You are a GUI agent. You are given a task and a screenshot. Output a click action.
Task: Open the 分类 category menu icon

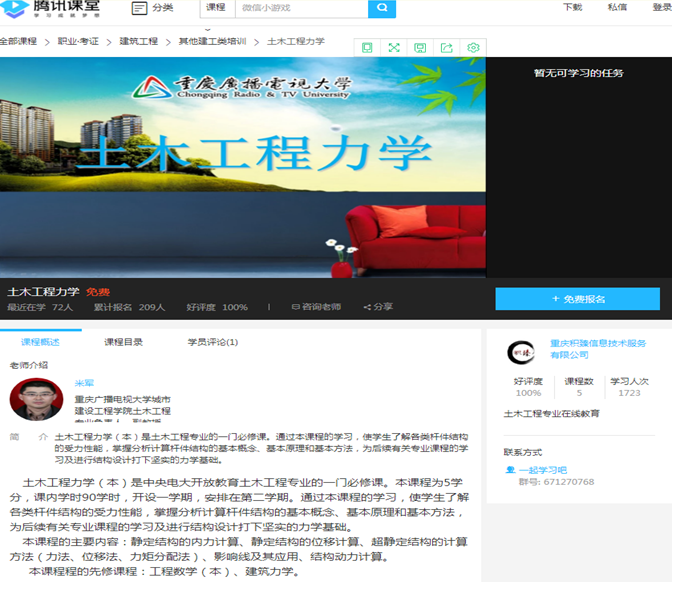tap(140, 8)
